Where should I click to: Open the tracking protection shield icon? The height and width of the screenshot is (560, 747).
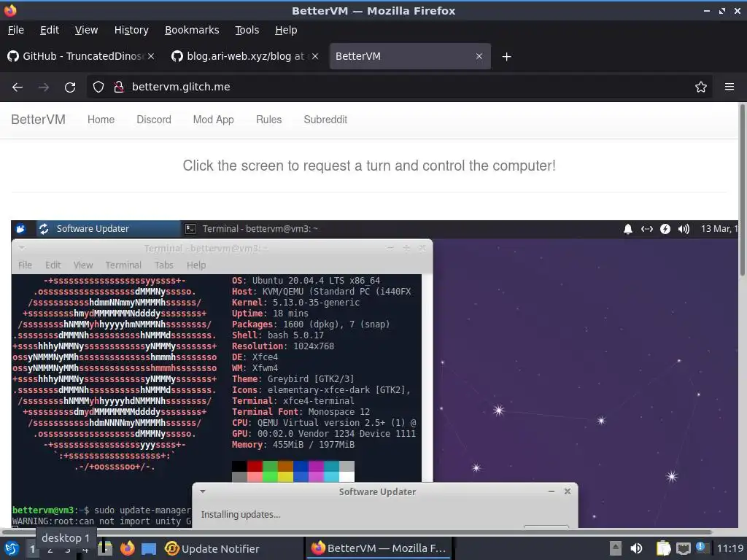pos(98,87)
